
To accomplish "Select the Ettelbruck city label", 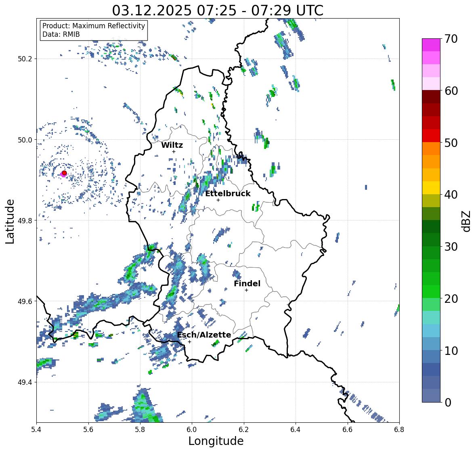I will pyautogui.click(x=228, y=193).
